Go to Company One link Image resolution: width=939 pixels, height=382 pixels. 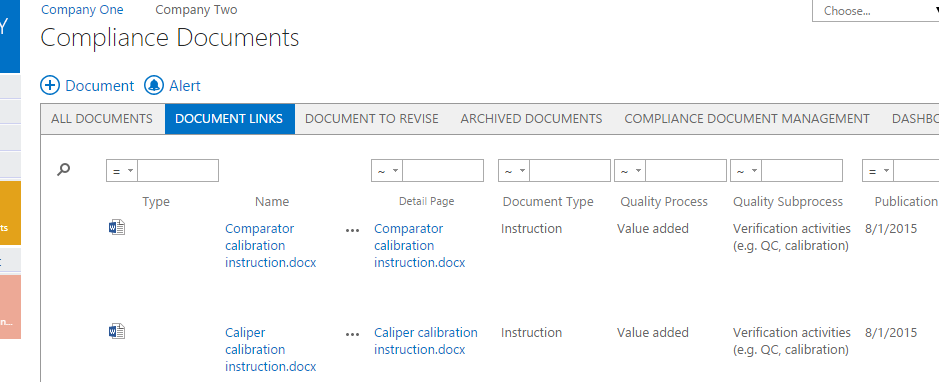click(82, 10)
